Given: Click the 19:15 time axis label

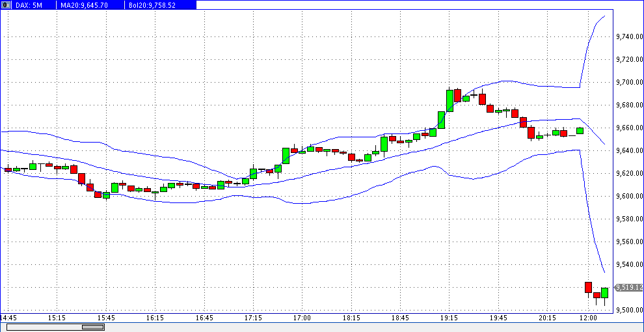Looking at the screenshot, I should pos(449,318).
